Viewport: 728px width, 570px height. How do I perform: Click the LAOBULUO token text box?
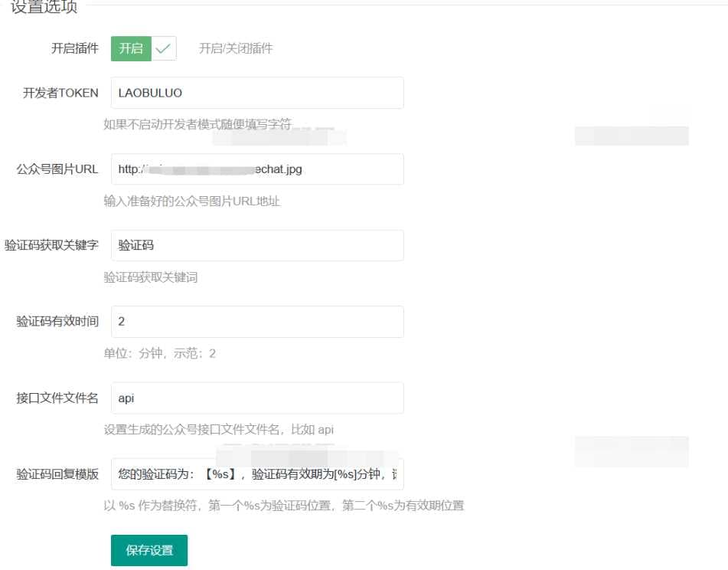coord(256,93)
